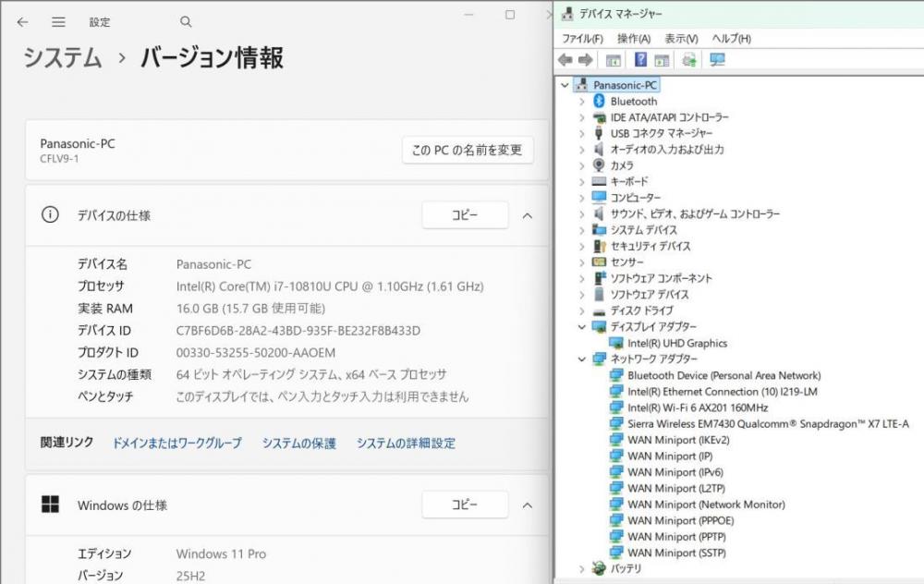The image size is (924, 584).
Task: Open the 操作(A) menu
Action: point(634,38)
